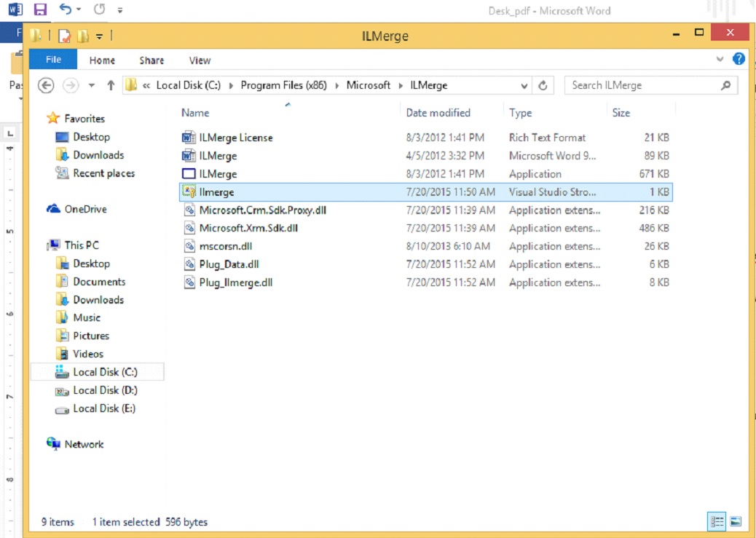Click Save icon in Word window

point(40,9)
